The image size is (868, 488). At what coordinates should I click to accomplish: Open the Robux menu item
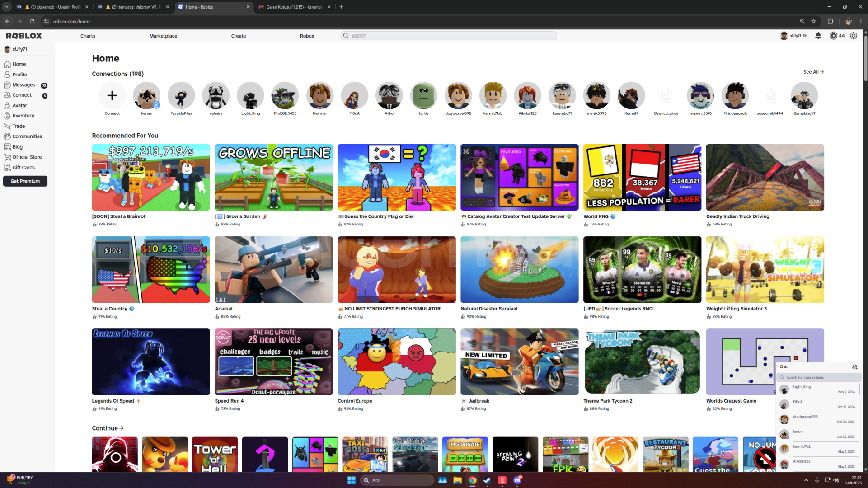[307, 36]
